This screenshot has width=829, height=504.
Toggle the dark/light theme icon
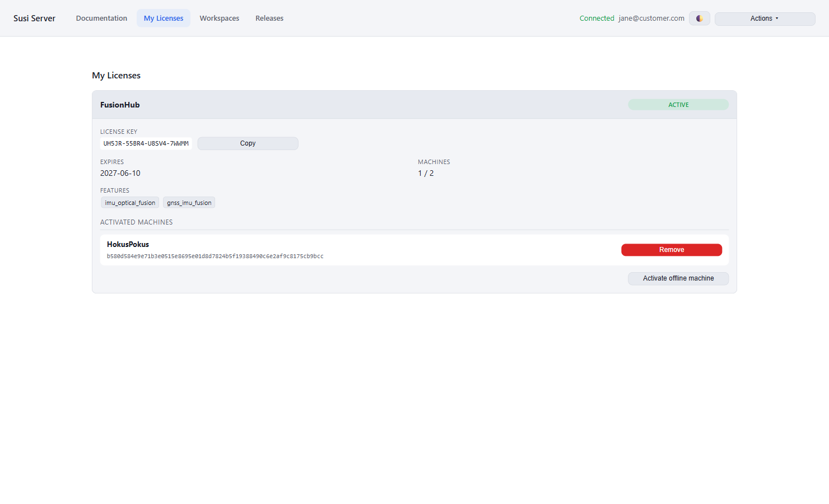(x=699, y=18)
